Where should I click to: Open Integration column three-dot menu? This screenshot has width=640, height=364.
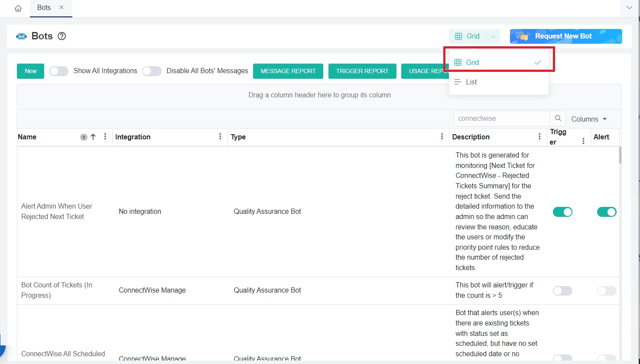(x=220, y=137)
